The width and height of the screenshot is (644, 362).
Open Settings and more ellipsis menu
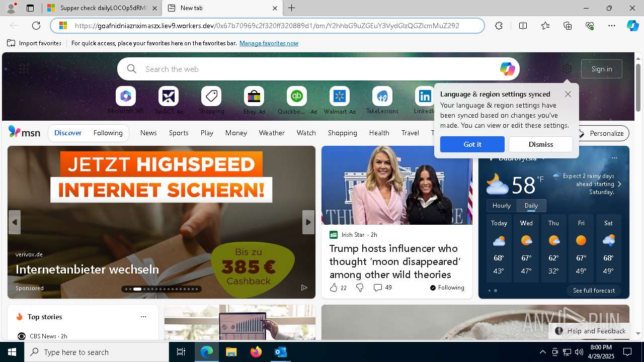[x=612, y=26]
